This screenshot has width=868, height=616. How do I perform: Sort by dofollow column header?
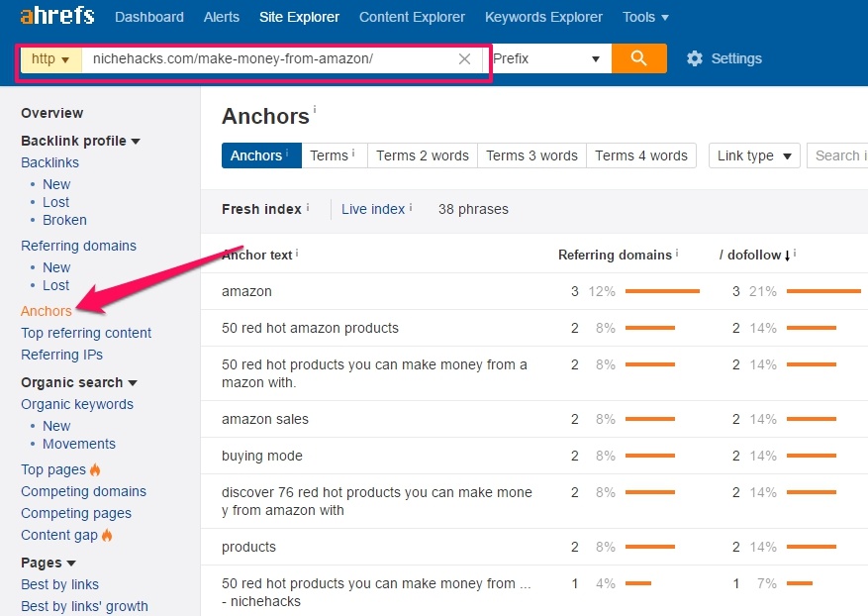click(750, 255)
